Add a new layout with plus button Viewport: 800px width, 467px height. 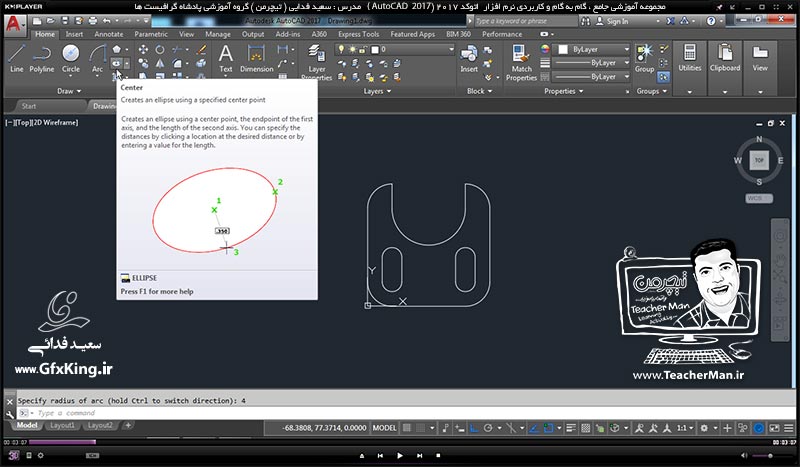click(128, 426)
